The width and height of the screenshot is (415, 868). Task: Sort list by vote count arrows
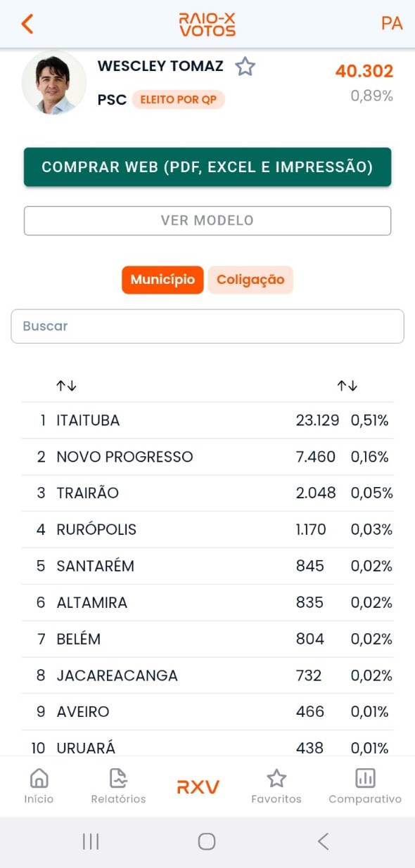(347, 385)
